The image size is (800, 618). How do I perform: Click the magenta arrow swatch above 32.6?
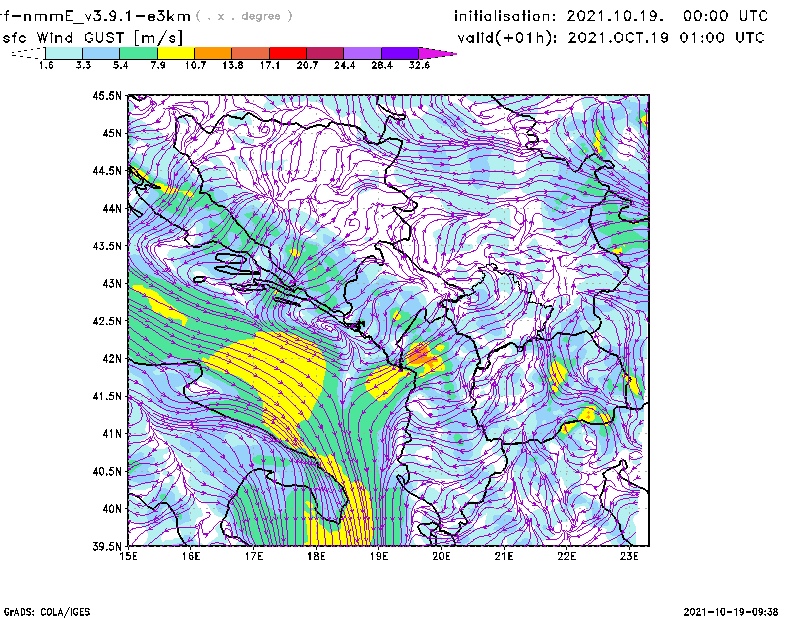(435, 53)
